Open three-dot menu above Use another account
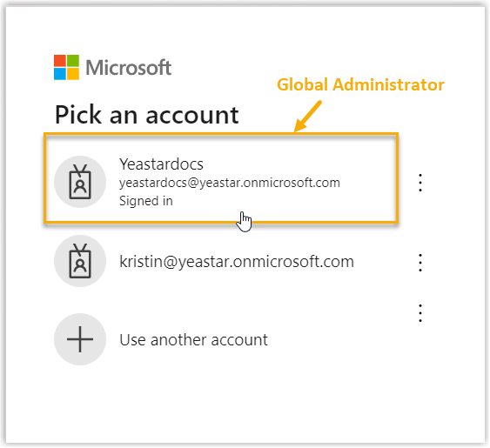490x448 pixels. pos(420,312)
